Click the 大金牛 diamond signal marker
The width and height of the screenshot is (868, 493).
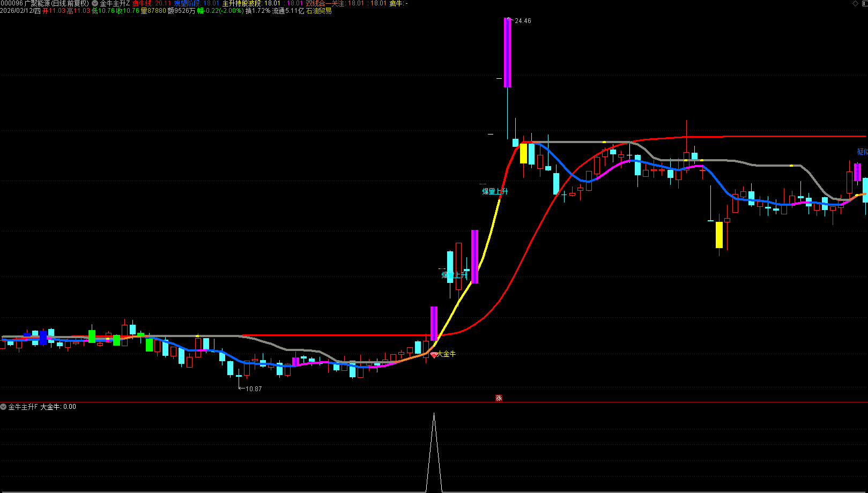434,355
